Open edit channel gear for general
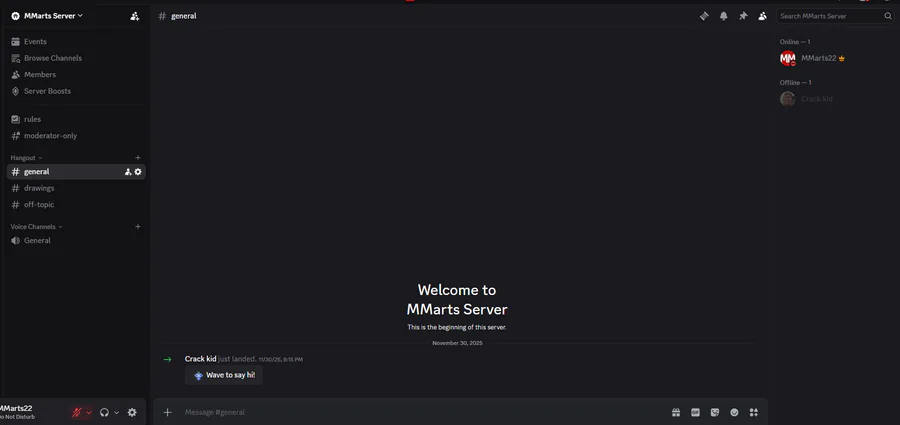 tap(138, 172)
